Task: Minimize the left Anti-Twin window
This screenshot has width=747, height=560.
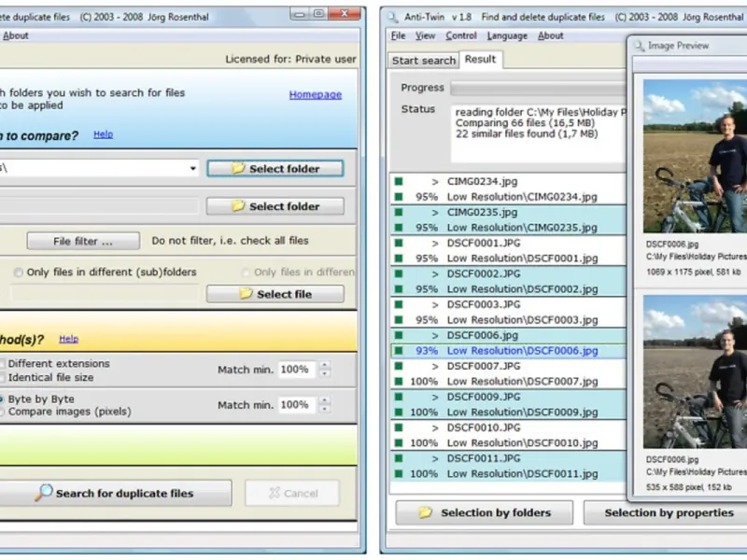Action: click(x=300, y=14)
